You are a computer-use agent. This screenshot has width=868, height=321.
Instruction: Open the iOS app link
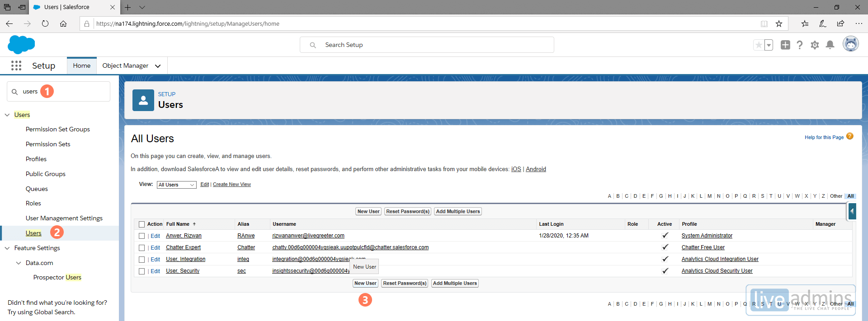516,169
